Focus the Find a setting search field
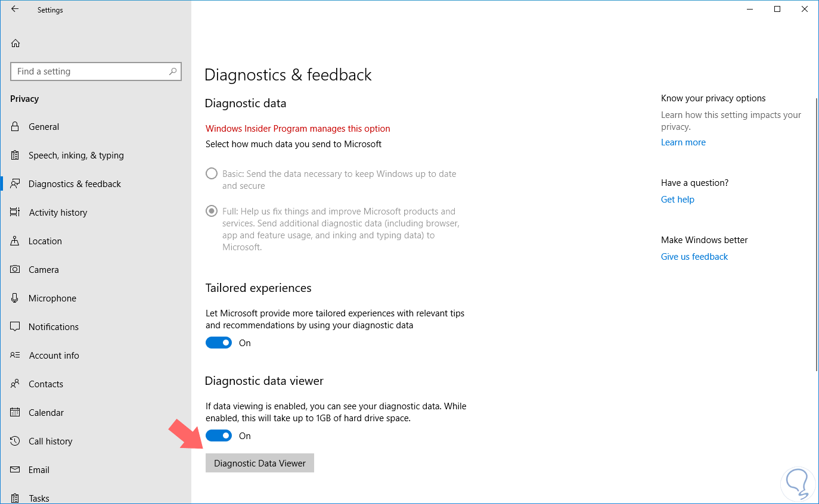 coord(96,71)
